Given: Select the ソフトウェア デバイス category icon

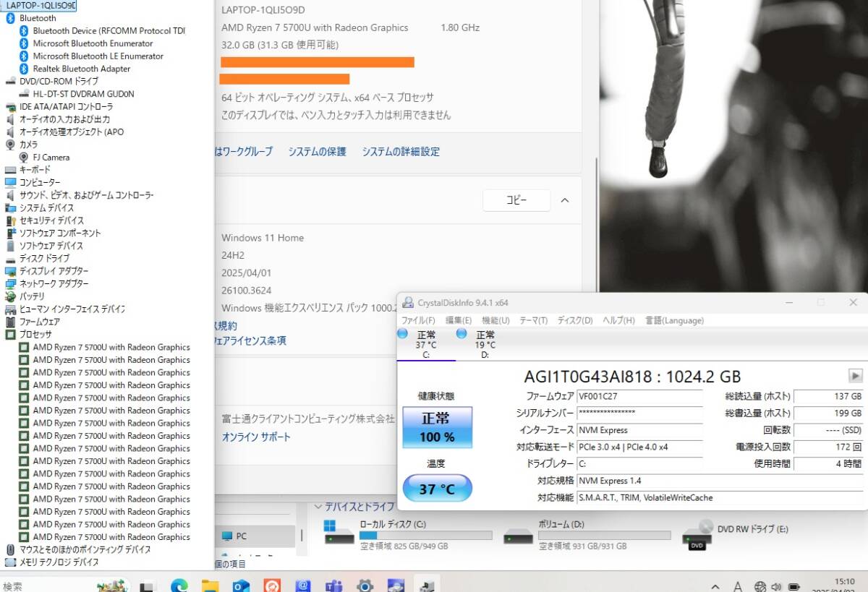Looking at the screenshot, I should pyautogui.click(x=11, y=246).
